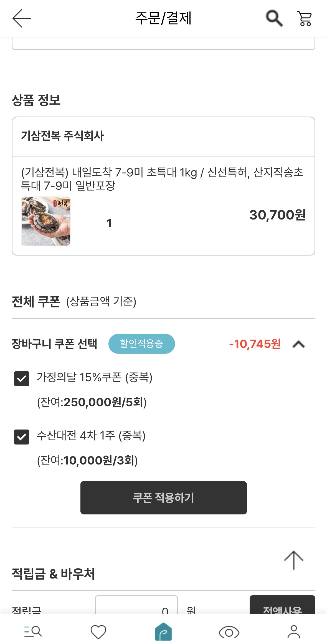Open the shopping cart icon
The image size is (327, 644).
point(305,18)
